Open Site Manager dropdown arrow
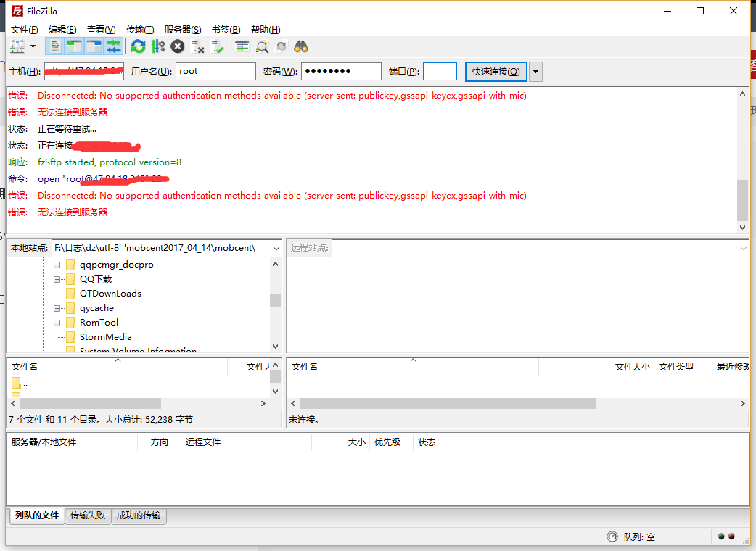 click(x=33, y=46)
